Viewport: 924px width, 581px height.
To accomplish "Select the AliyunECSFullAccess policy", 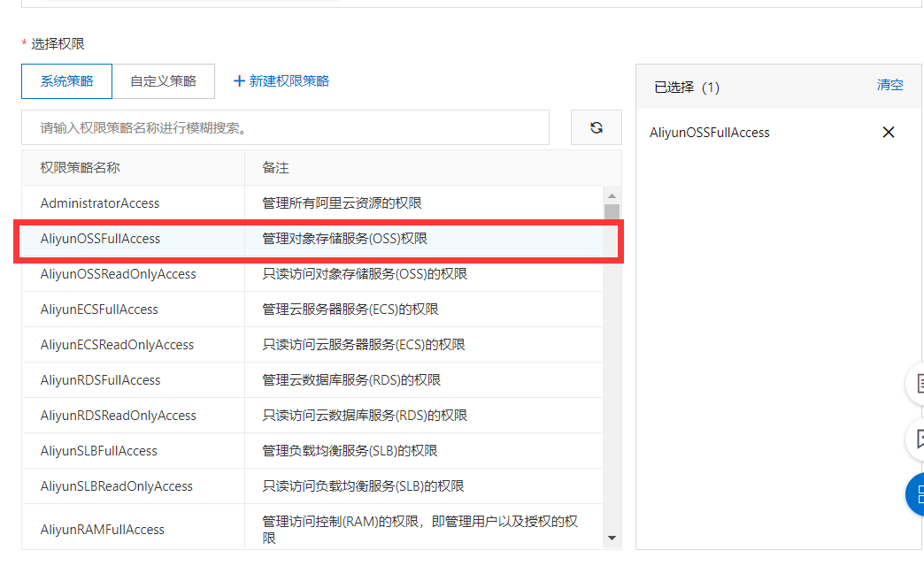I will 312,309.
